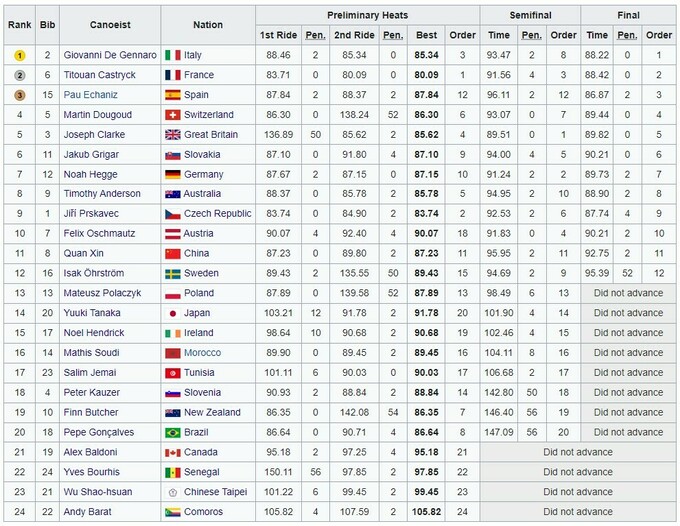Open Giovanni De Gennaro's page
The image size is (680, 526).
108,55
